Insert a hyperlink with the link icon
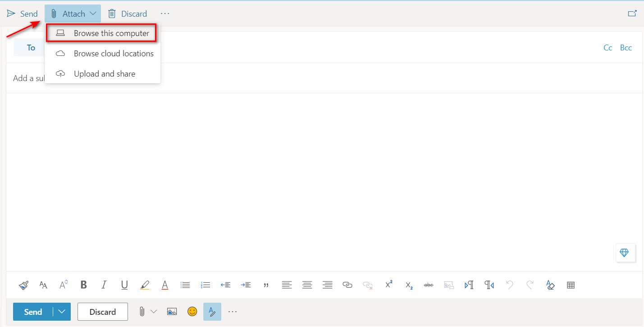Image resolution: width=644 pixels, height=327 pixels. point(347,285)
